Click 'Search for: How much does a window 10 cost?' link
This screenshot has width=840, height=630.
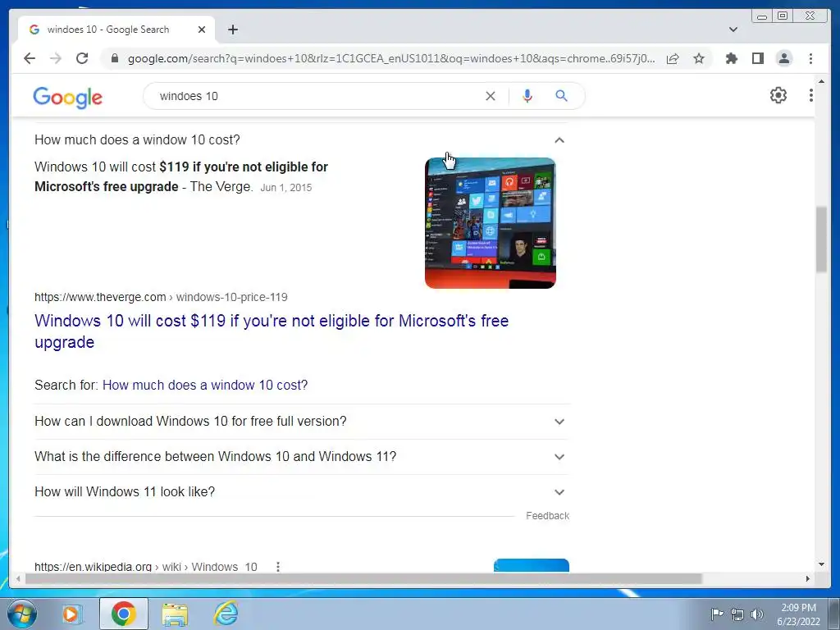click(205, 386)
